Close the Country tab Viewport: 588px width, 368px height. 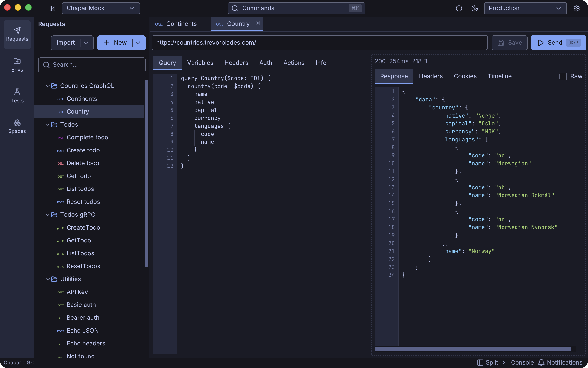[x=258, y=23]
